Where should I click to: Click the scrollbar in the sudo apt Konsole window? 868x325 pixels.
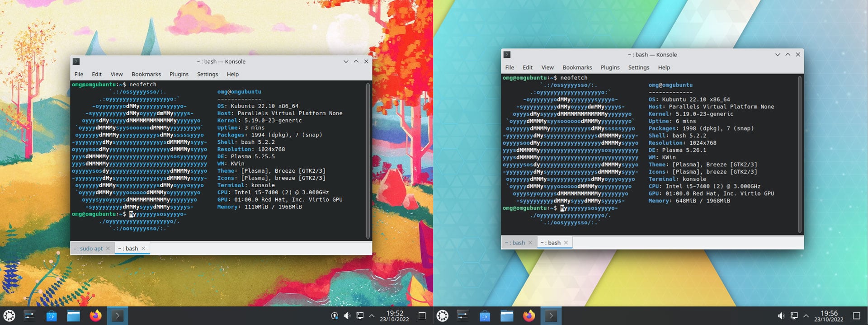pyautogui.click(x=368, y=160)
